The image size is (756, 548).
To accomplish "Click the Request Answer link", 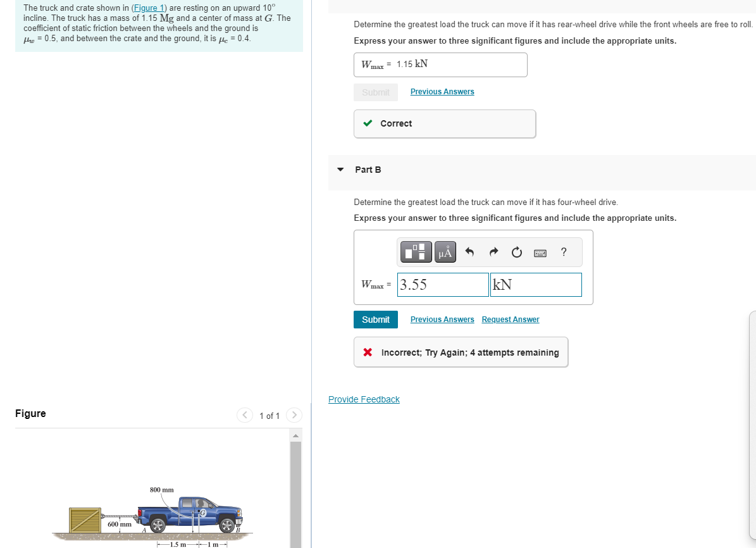I will [x=510, y=319].
